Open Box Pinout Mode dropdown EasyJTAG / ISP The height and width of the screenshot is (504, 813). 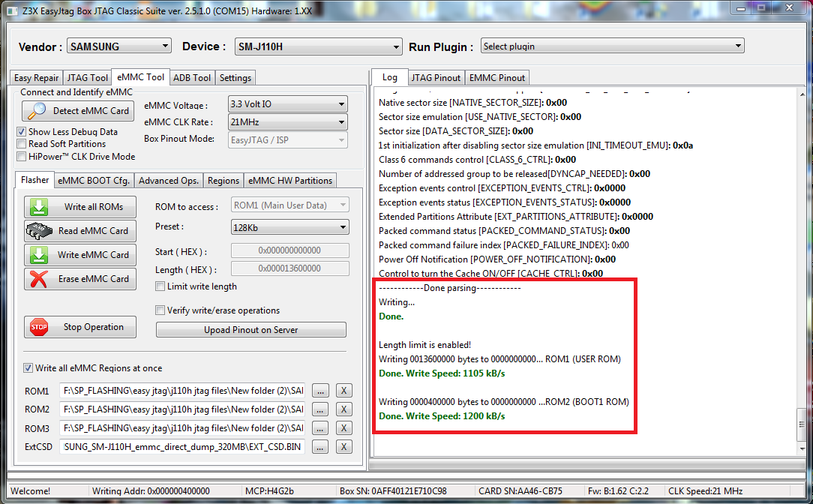tap(288, 140)
